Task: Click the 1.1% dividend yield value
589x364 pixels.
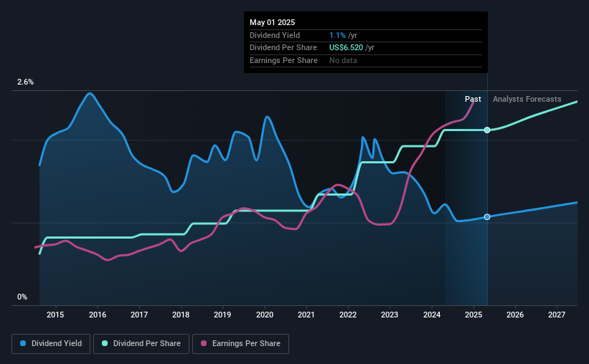Action: pos(337,35)
